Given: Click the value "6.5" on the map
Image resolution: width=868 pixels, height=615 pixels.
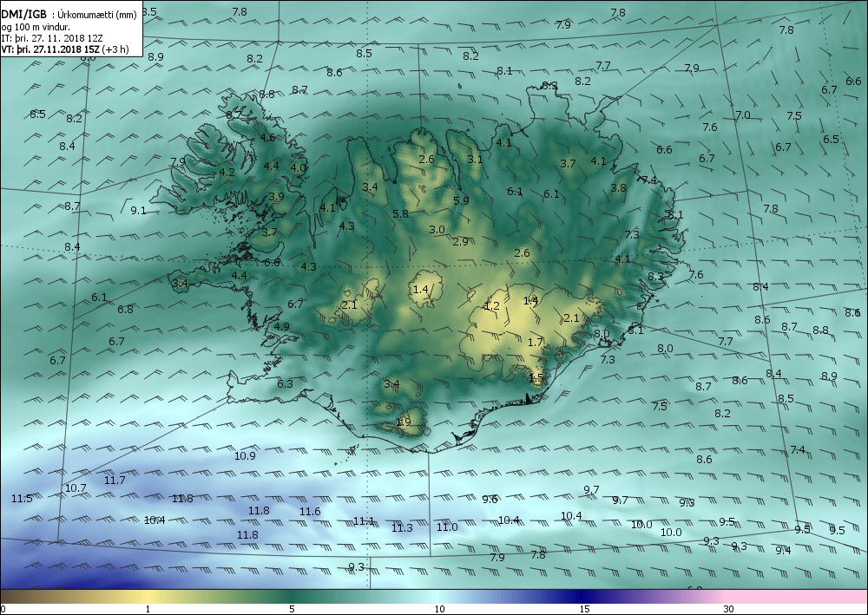Looking at the screenshot, I should tap(831, 140).
